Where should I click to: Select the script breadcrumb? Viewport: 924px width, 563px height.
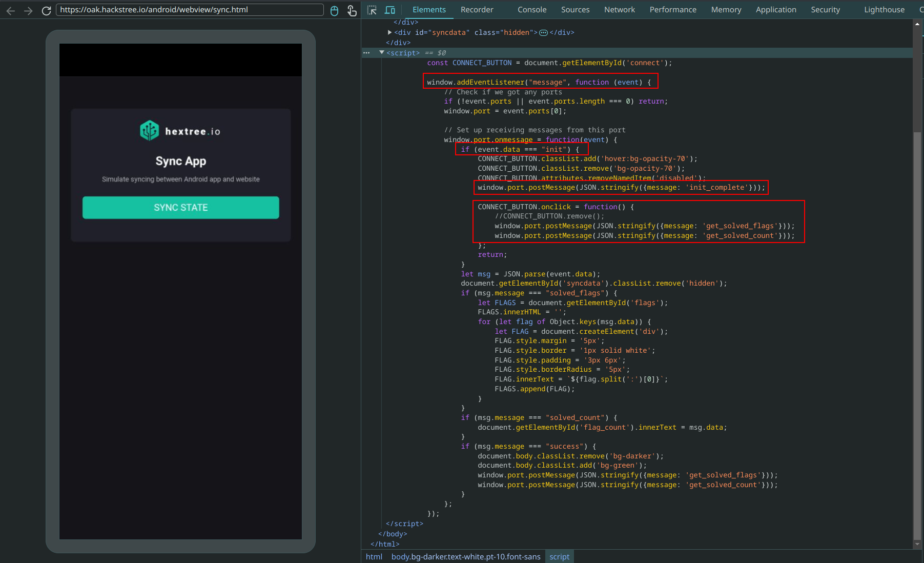559,556
